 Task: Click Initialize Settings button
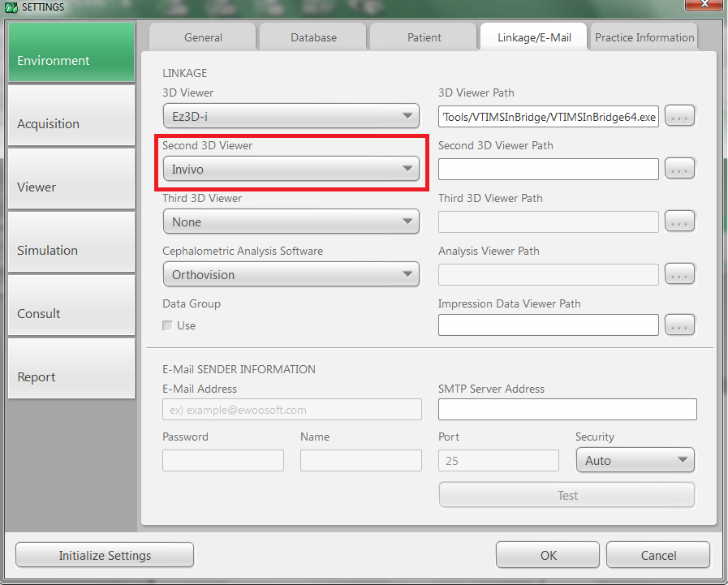[105, 555]
